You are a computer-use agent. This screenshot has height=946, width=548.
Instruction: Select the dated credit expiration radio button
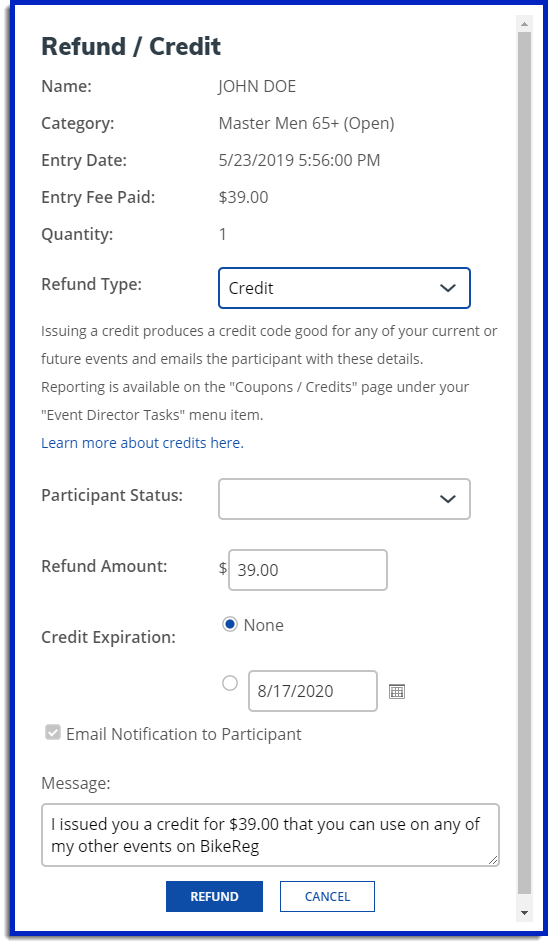[230, 683]
